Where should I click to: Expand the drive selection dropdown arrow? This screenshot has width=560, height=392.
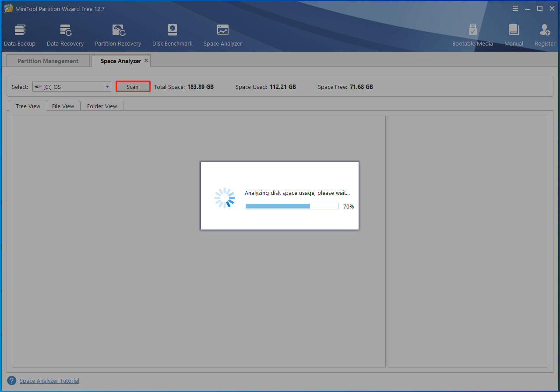[x=108, y=87]
